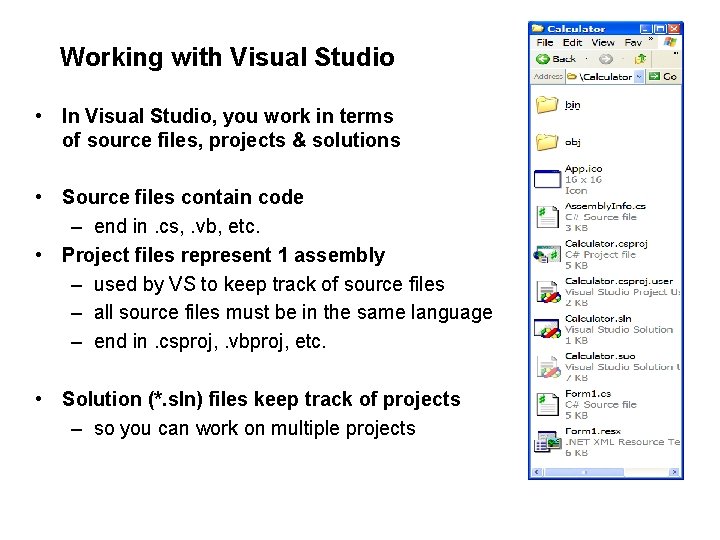Open the Back button history dropdown
Screen dimensions: 720x540
[x=586, y=59]
